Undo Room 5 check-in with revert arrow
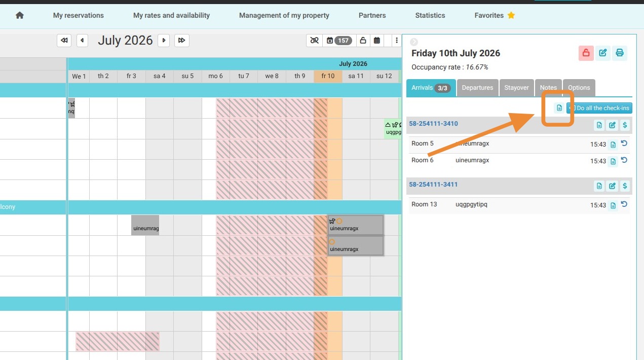The image size is (644, 360). tap(624, 144)
